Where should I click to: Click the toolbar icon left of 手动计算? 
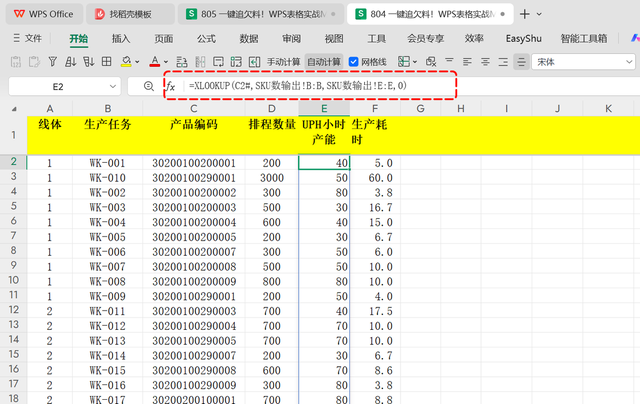tap(254, 62)
